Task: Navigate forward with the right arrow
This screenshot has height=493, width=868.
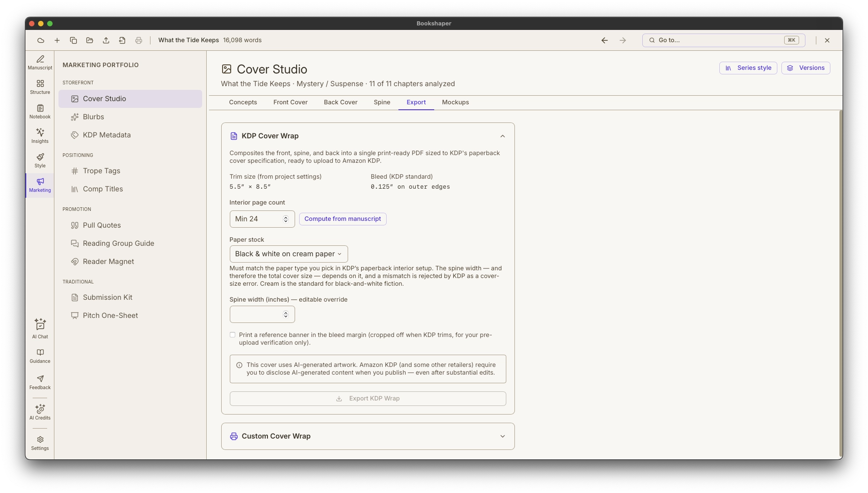Action: pyautogui.click(x=623, y=40)
